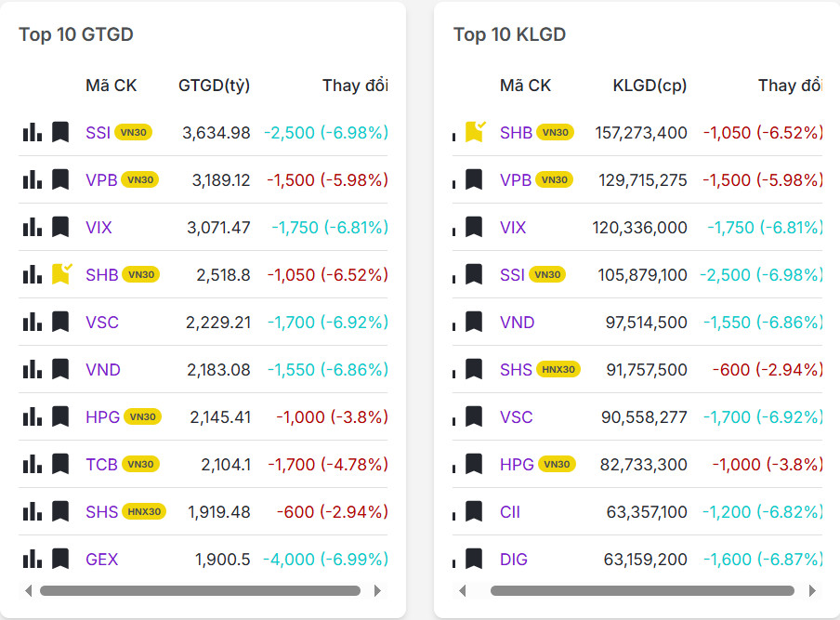Toggle the VND bookmark in Top 10 KLGD
Screen dimensions: 840x620
click(474, 322)
